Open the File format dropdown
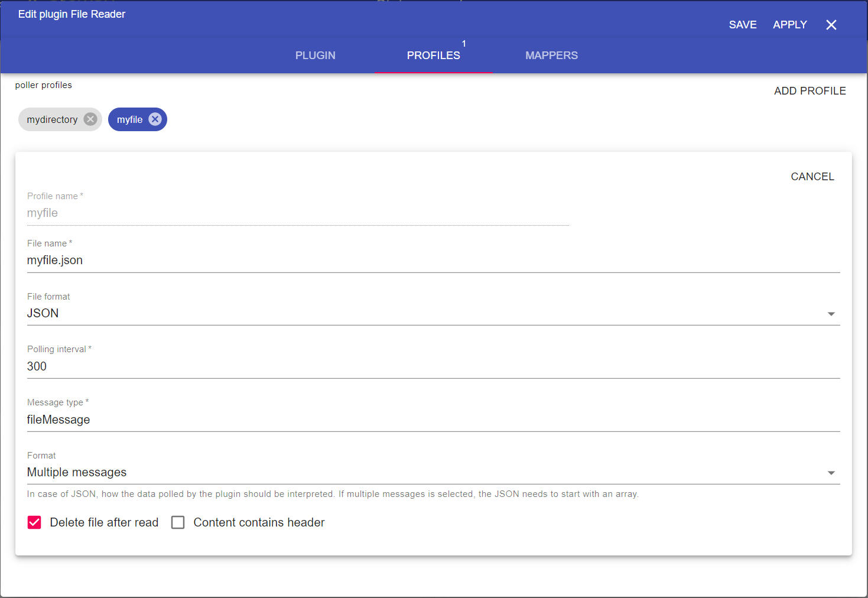The height and width of the screenshot is (598, 868). coord(433,313)
